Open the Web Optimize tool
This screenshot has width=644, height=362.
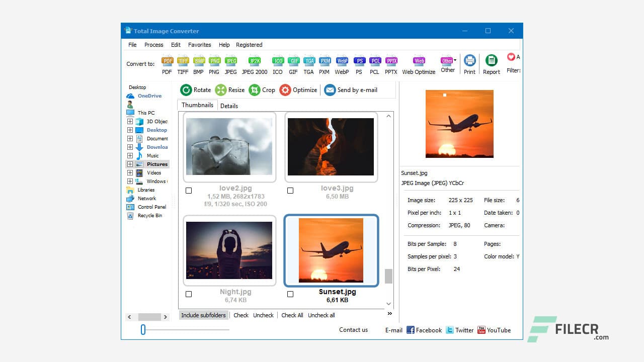[x=419, y=60]
